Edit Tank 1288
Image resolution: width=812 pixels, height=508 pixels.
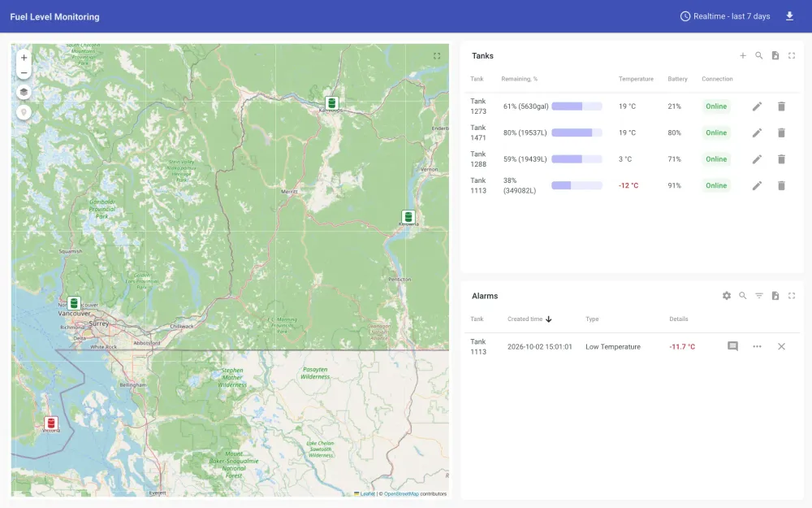point(757,159)
